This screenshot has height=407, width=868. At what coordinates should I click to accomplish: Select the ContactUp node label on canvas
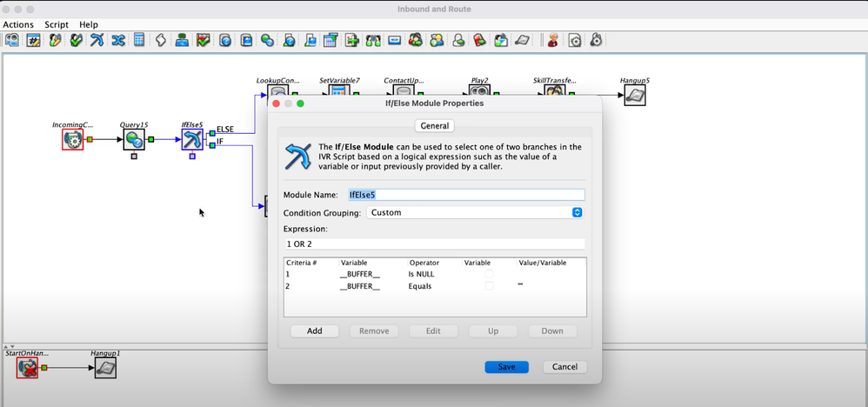click(404, 80)
